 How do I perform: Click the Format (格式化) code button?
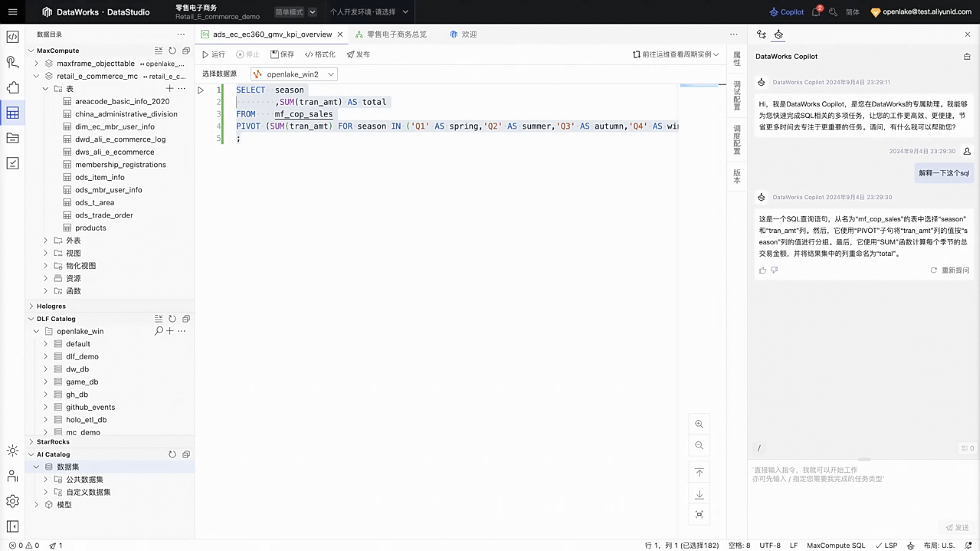[320, 54]
